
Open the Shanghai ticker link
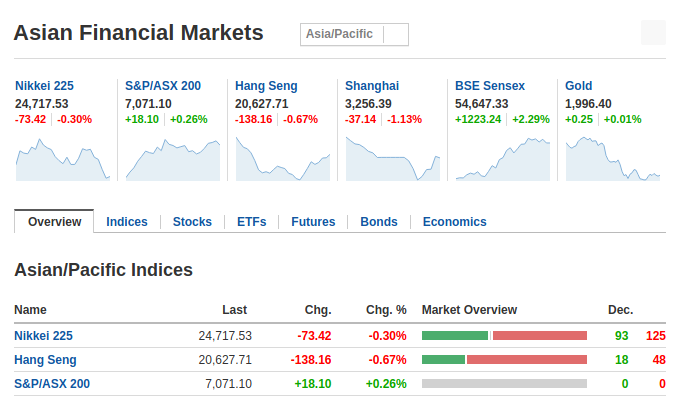[372, 86]
